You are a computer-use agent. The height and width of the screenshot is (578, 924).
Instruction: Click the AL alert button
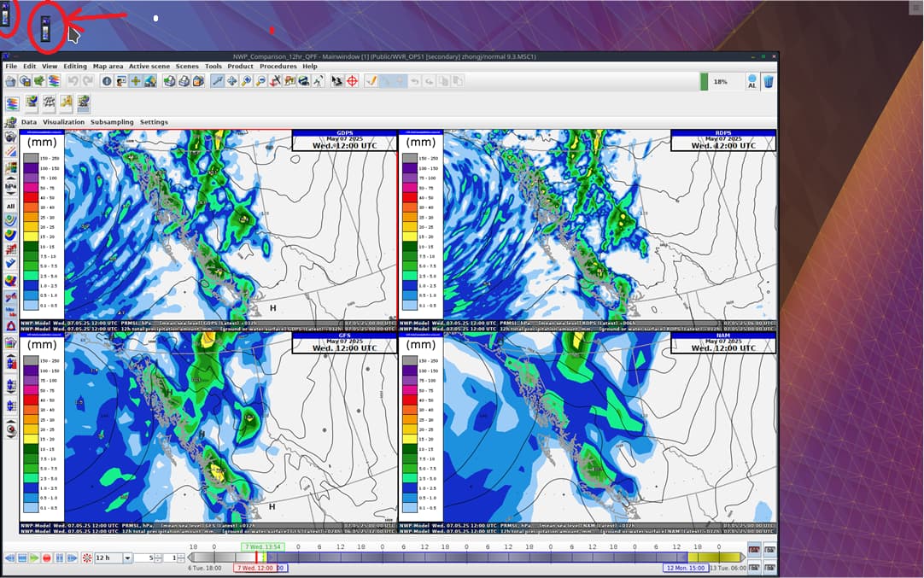[x=752, y=81]
